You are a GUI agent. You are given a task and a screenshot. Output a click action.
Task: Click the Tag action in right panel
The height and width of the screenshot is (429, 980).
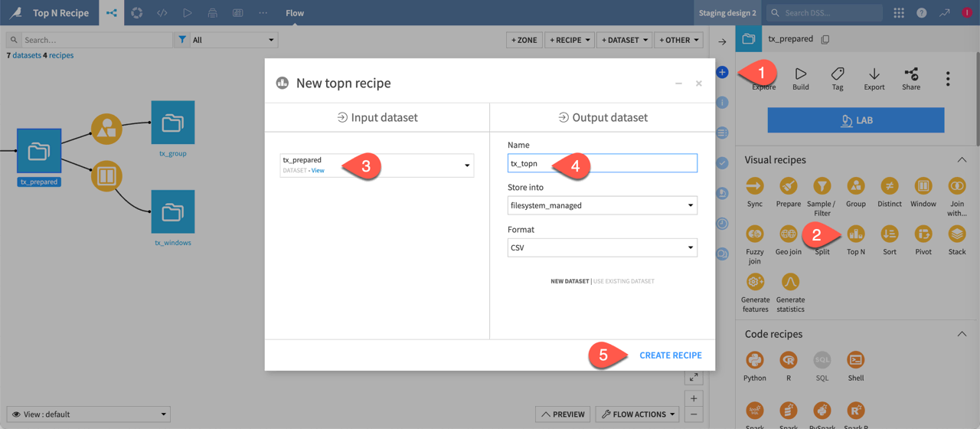click(838, 78)
